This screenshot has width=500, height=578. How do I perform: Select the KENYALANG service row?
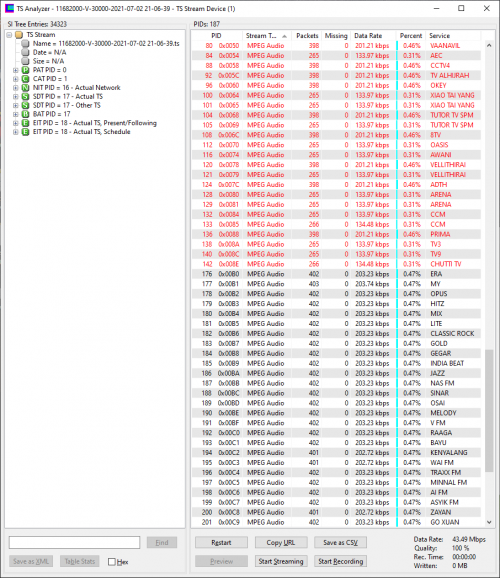tap(336, 453)
